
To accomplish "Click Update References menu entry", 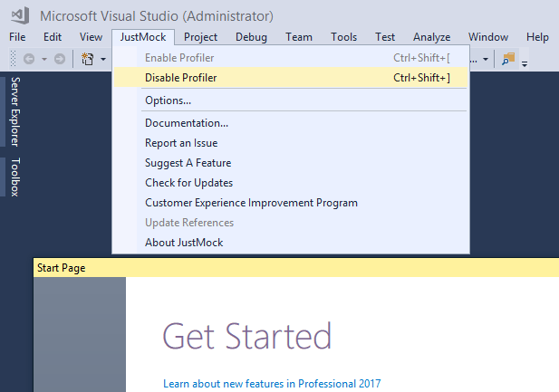I will tap(291, 223).
